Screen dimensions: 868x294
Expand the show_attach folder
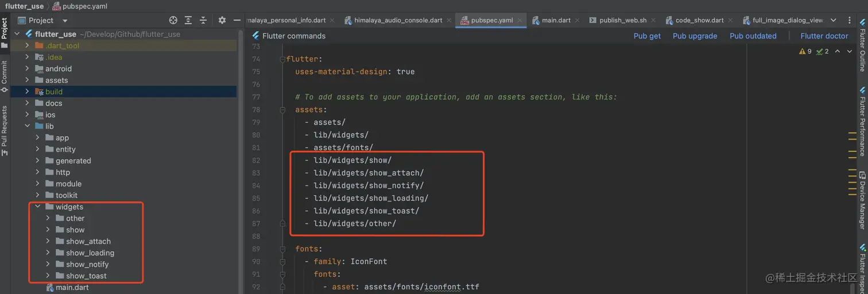tap(48, 241)
